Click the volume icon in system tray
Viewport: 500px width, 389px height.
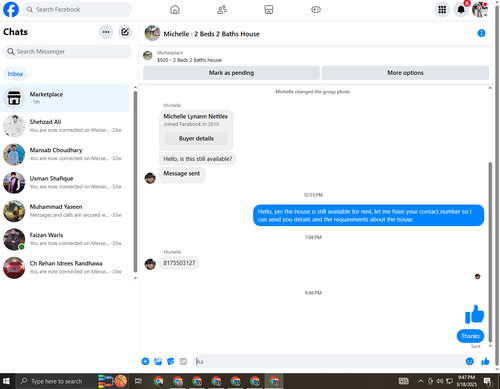[440, 381]
